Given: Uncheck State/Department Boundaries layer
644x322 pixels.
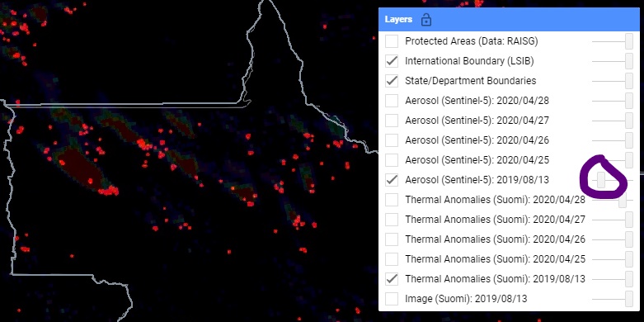Looking at the screenshot, I should pos(392,81).
